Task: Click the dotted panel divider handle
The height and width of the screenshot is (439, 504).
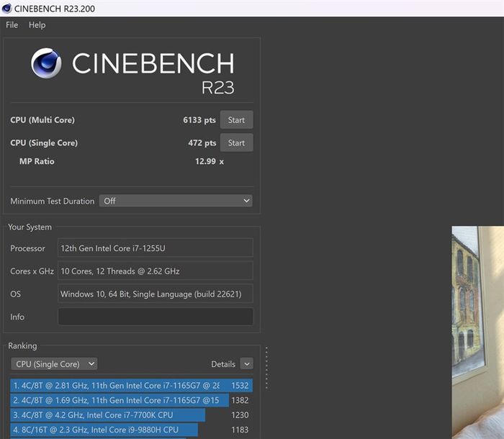Action: pos(266,368)
